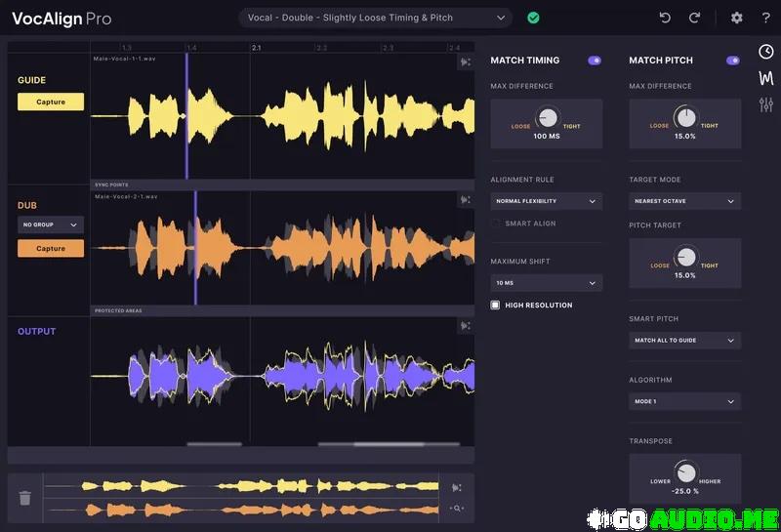Redo the last action
This screenshot has height=532, width=781.
point(694,18)
